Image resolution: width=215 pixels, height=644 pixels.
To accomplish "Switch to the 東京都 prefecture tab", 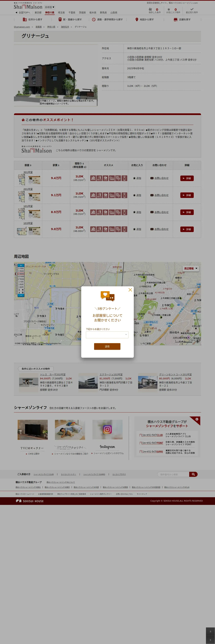I will (x=38, y=13).
